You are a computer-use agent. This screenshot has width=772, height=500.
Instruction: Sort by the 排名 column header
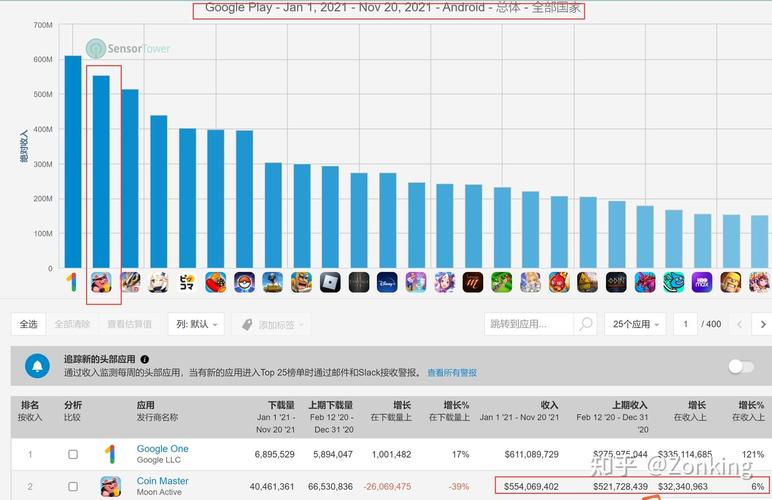pos(30,405)
